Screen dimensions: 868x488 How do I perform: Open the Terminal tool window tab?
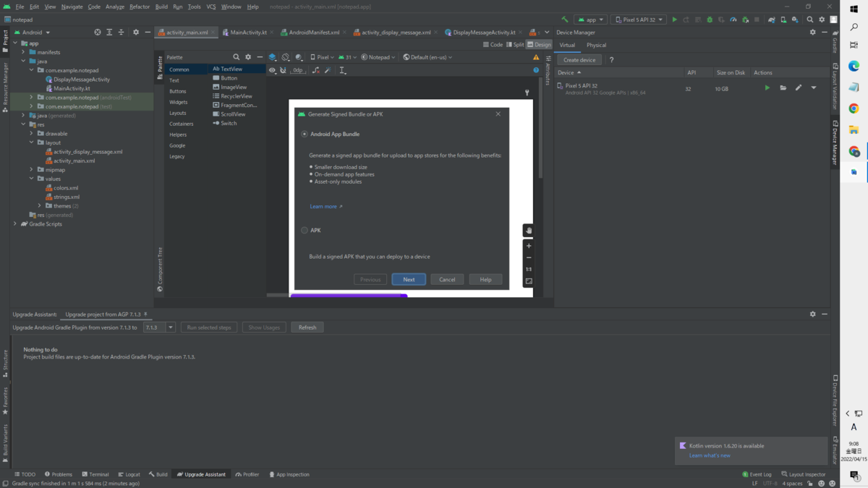tap(95, 474)
